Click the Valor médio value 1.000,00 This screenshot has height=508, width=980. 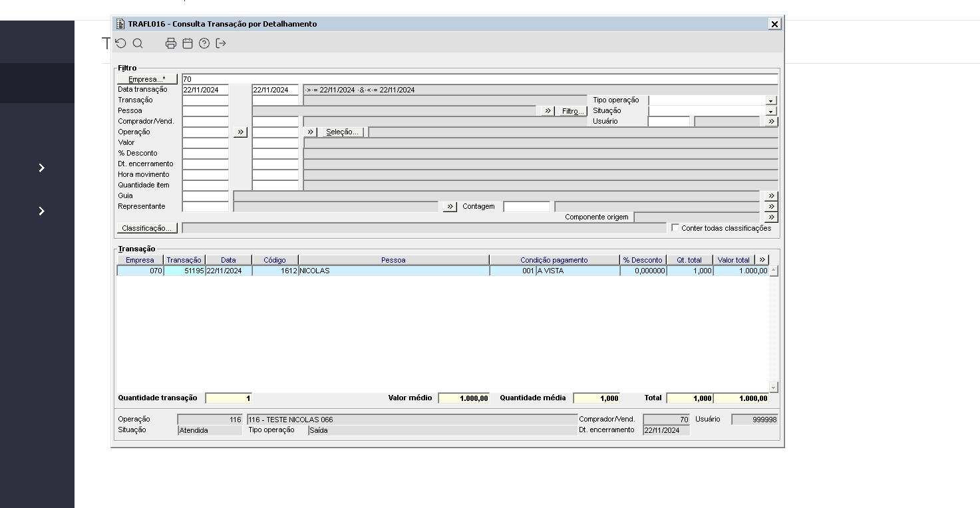464,398
